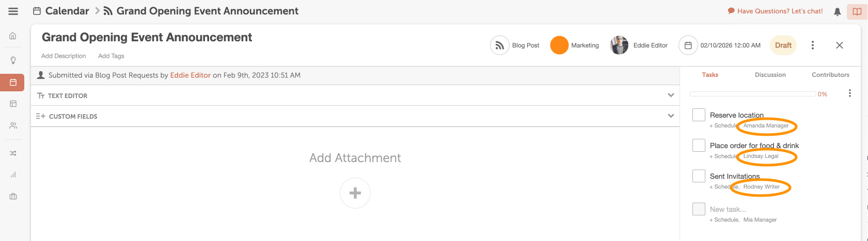This screenshot has height=241, width=868.
Task: Click the notifications bell icon
Action: (838, 11)
